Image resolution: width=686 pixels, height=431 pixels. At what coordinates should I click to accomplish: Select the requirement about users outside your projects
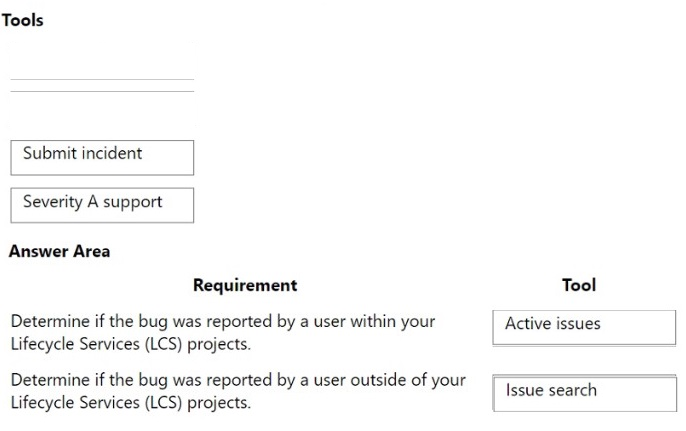coord(238,391)
